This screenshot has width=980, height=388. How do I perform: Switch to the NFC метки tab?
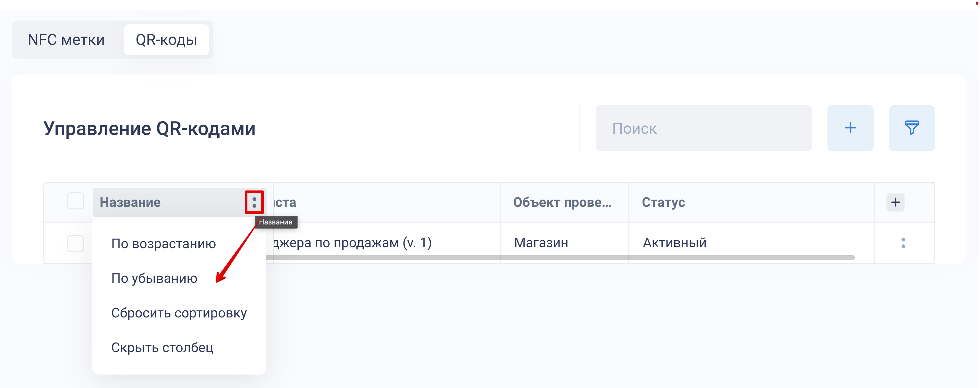(66, 39)
